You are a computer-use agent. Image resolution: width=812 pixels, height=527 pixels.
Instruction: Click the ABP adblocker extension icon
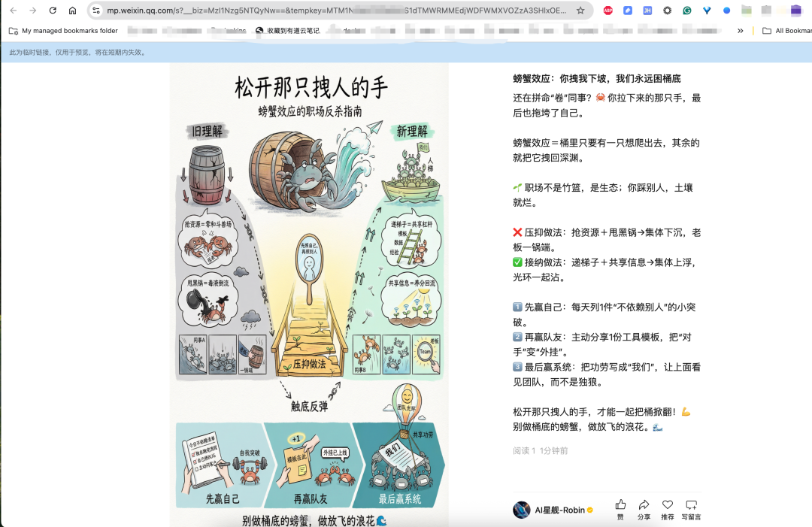(x=608, y=11)
